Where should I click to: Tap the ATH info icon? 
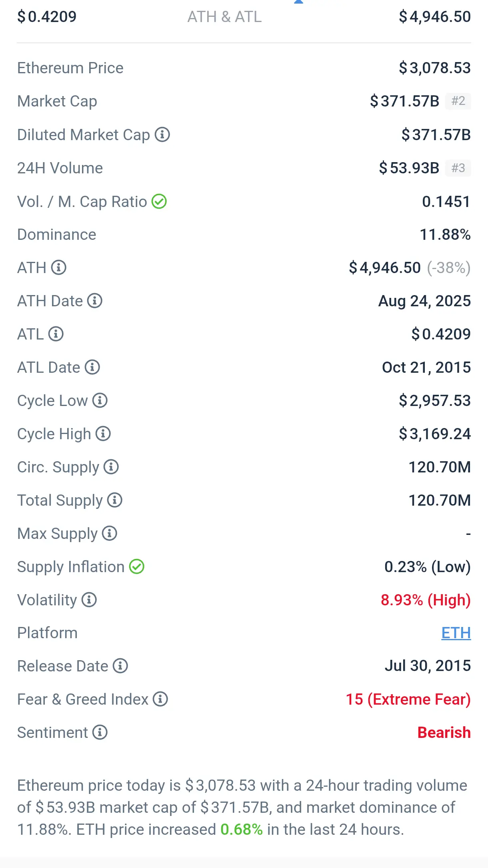59,267
